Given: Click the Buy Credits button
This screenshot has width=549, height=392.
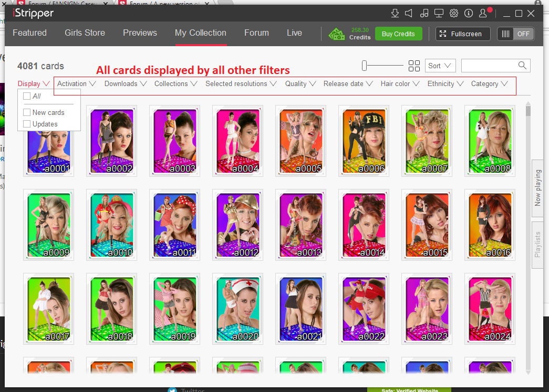Looking at the screenshot, I should [398, 34].
